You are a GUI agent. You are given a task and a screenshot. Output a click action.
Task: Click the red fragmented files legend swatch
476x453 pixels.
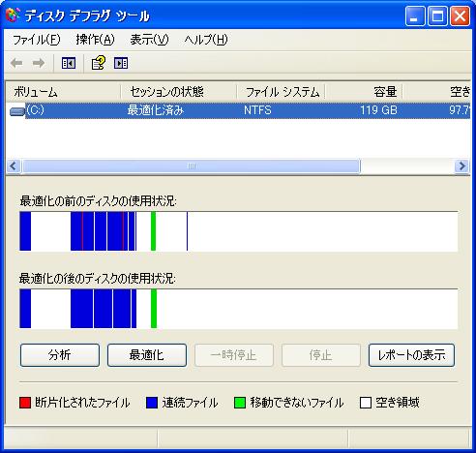click(25, 403)
